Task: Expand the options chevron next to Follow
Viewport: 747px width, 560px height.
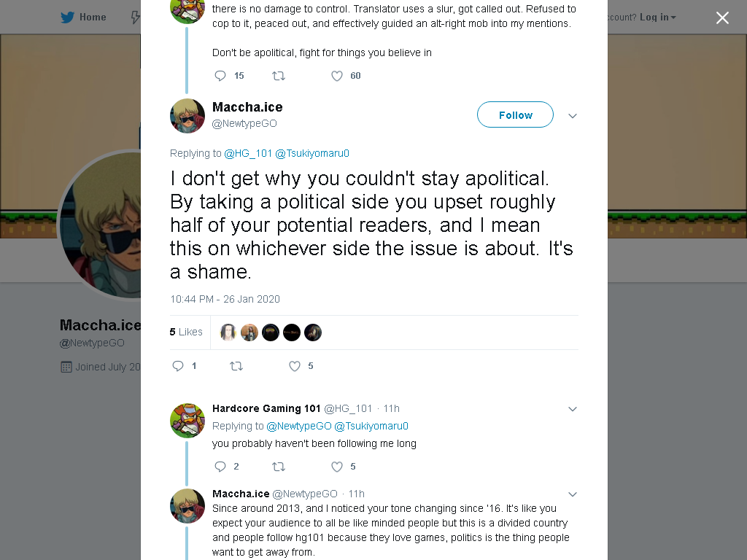Action: coord(573,116)
